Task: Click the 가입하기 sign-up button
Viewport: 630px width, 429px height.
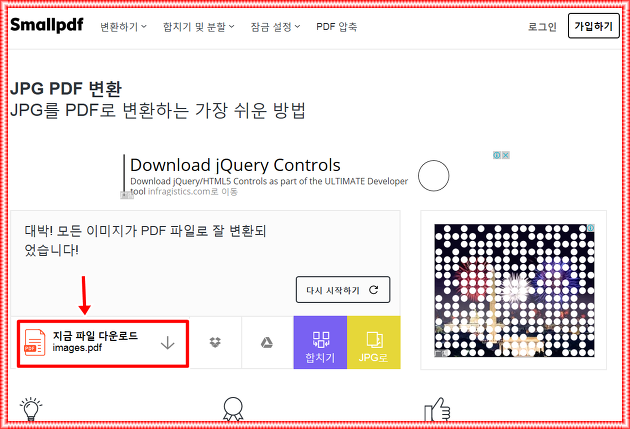Action: [x=593, y=26]
